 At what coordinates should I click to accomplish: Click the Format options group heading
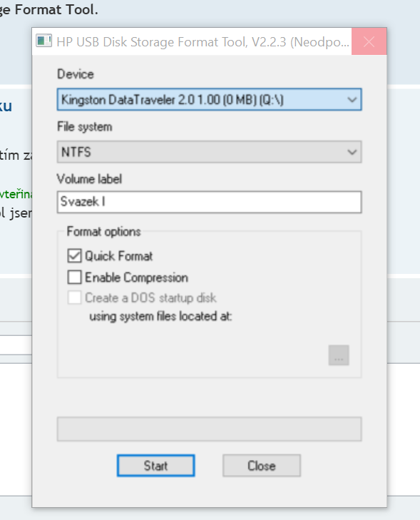click(104, 232)
